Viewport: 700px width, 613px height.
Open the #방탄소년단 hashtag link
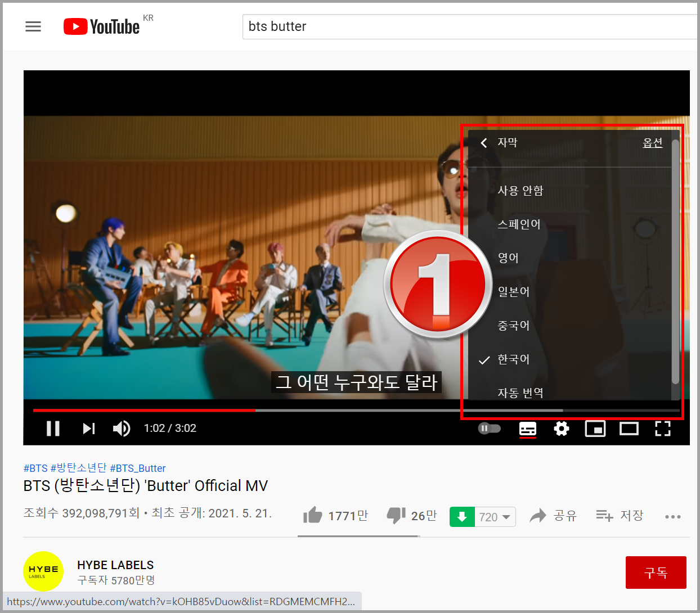78,468
